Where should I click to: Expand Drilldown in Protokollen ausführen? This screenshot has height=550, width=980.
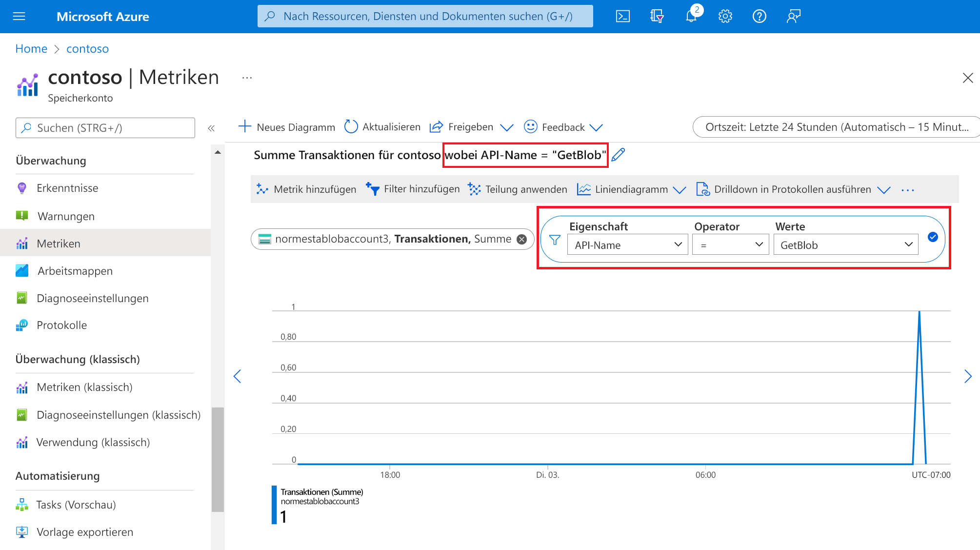(x=793, y=189)
